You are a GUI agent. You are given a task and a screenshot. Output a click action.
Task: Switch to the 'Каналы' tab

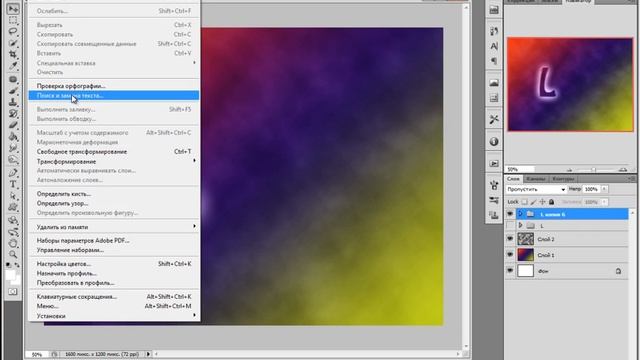[x=536, y=179]
